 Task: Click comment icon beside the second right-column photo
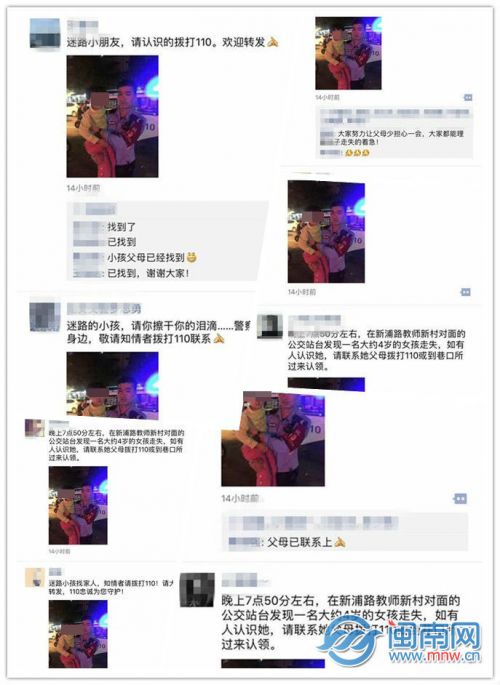466,292
